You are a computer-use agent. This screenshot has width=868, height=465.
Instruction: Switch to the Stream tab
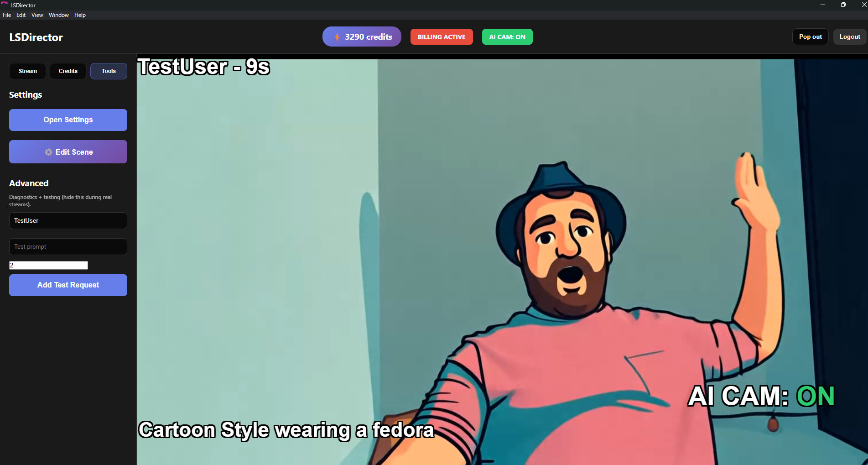coord(28,71)
